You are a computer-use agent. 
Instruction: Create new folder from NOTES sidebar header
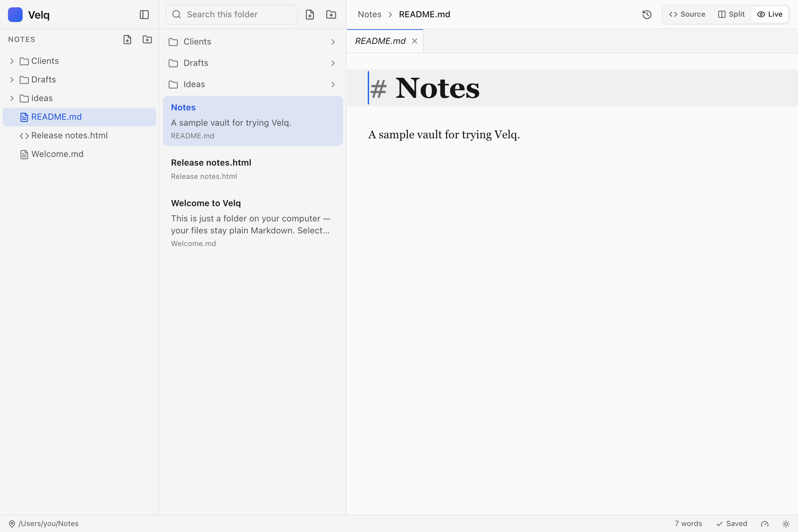[x=147, y=39]
